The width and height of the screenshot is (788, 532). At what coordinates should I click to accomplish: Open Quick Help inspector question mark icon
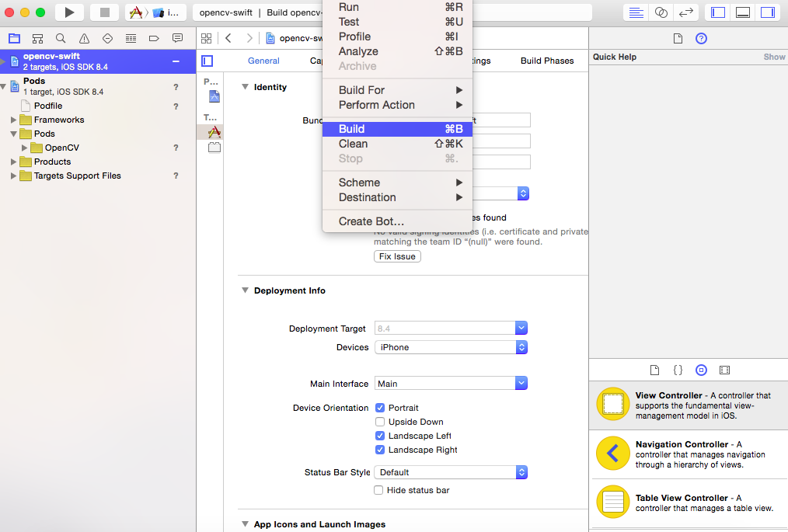click(700, 37)
